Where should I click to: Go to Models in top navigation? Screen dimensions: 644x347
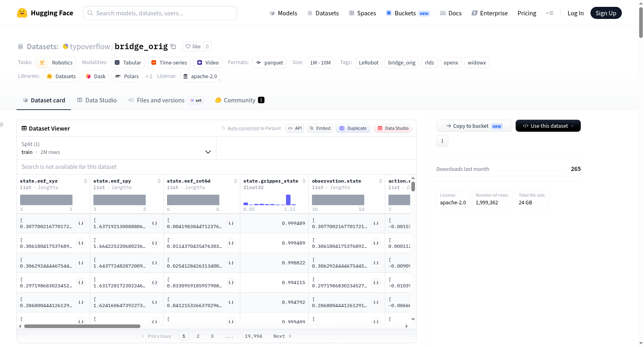tap(283, 13)
